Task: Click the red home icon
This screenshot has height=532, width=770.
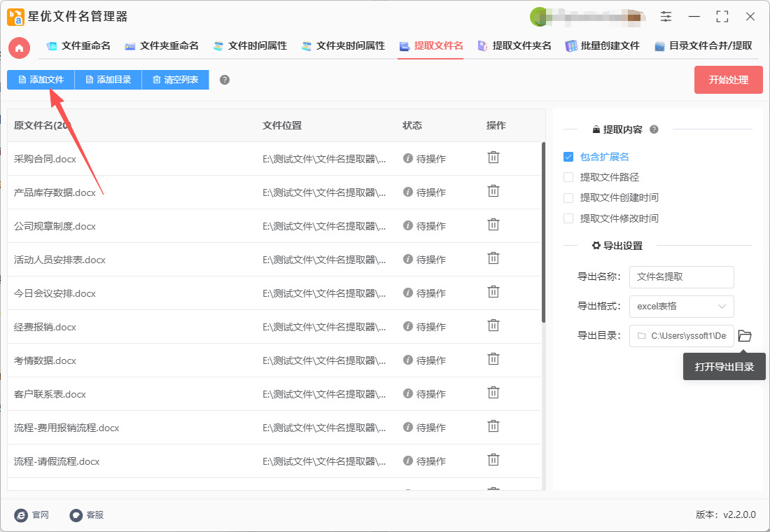Action: [x=20, y=48]
